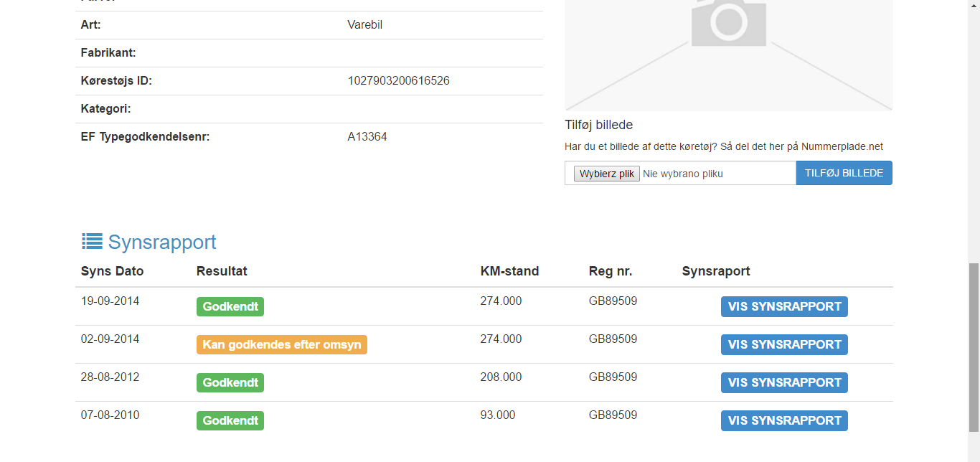980x462 pixels.
Task: Select the Køretøjs ID value 1027903200616526
Action: pos(398,80)
